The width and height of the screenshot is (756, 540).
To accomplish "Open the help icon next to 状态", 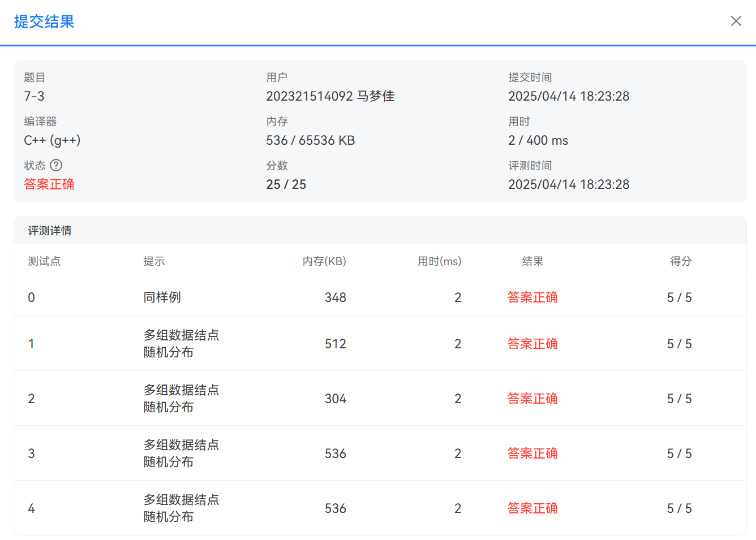I will (x=56, y=165).
